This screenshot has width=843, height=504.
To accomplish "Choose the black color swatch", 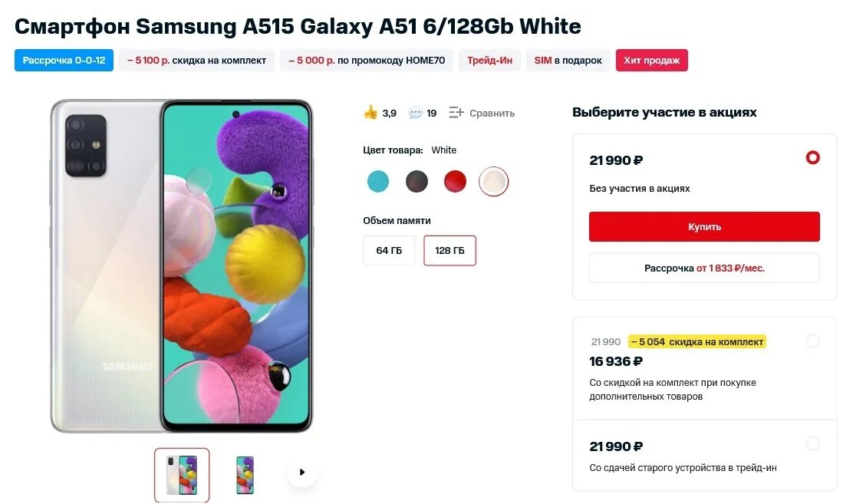I will 417,182.
